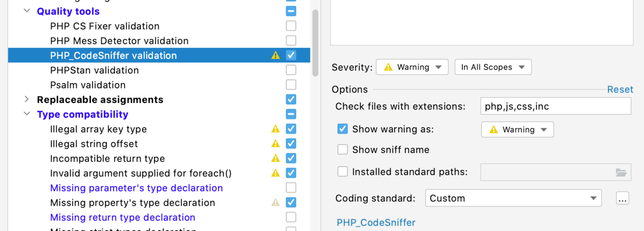Select Invalid argument supplied for foreach() inspection
This screenshot has width=644, height=231.
pyautogui.click(x=141, y=173)
